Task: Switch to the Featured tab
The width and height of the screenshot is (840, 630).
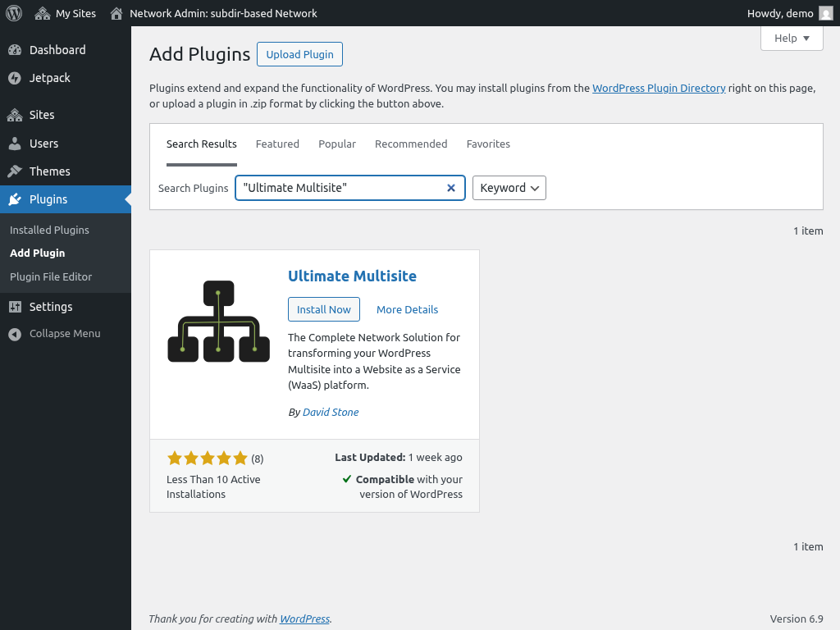Action: point(277,144)
